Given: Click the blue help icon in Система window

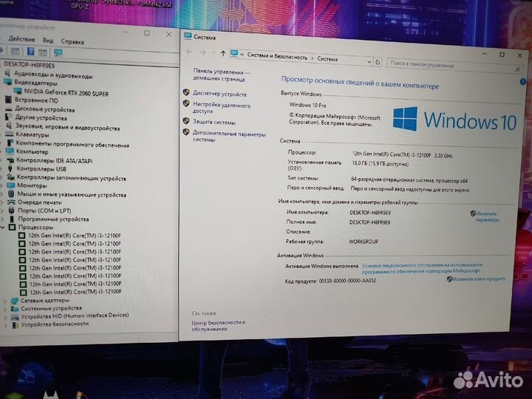Looking at the screenshot, I should tap(522, 82).
